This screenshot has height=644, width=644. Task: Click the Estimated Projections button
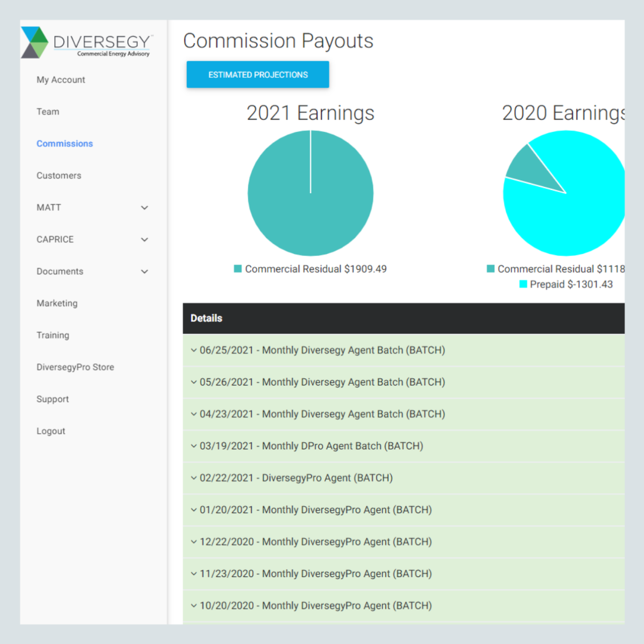coord(258,75)
